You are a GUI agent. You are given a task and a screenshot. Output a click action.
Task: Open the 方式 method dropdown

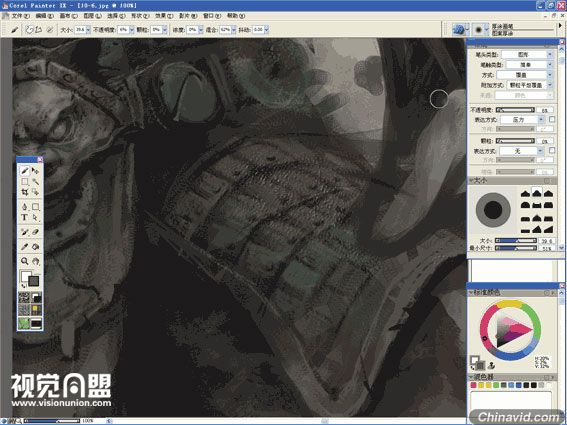550,75
